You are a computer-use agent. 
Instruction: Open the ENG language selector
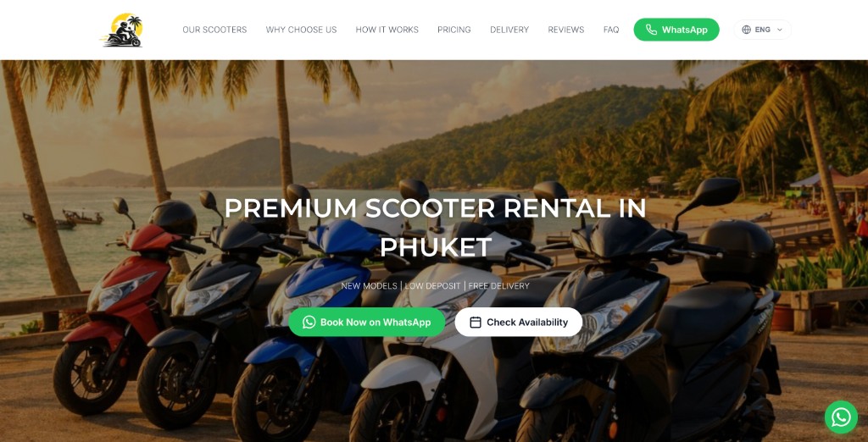[762, 30]
